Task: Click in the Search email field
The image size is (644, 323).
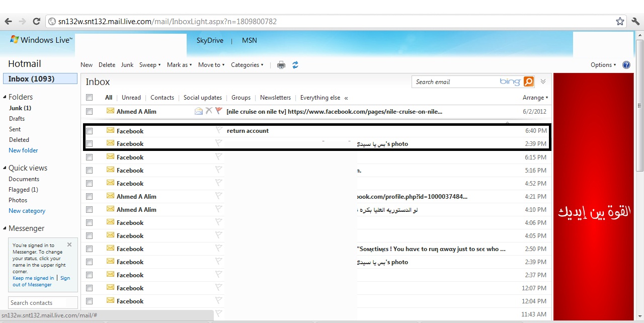Action: click(x=455, y=82)
